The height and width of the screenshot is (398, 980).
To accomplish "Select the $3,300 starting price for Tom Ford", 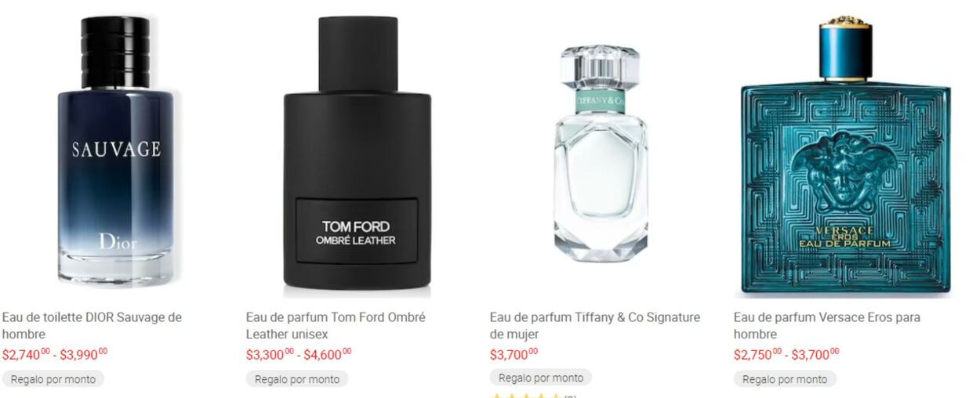I will coord(270,354).
